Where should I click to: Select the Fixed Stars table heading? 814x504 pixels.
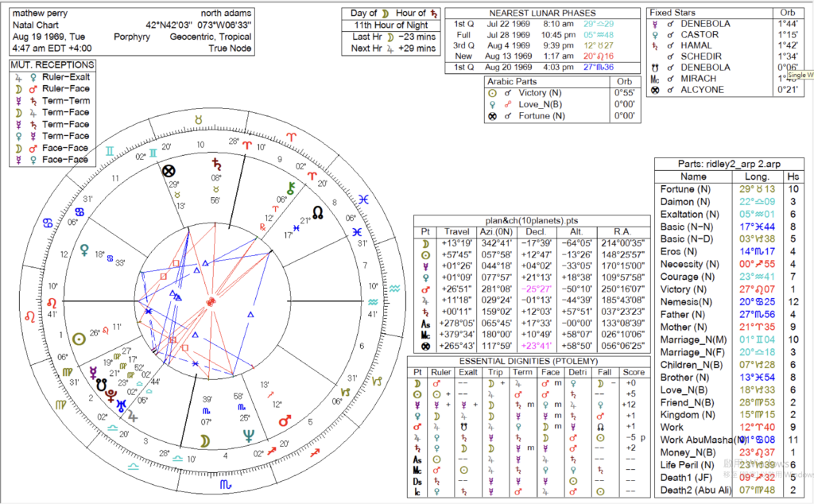673,14
